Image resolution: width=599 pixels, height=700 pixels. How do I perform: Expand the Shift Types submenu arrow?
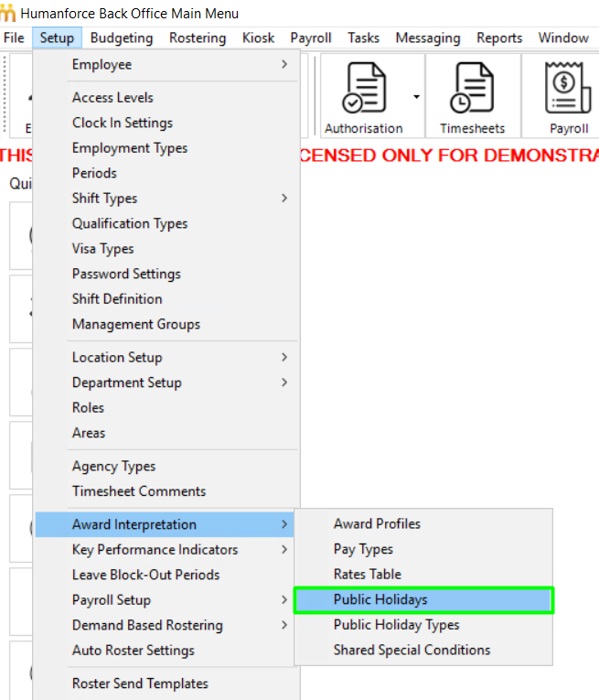(284, 198)
